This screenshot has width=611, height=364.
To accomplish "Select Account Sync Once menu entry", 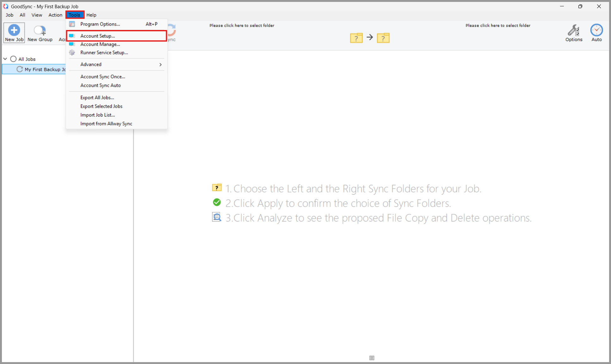I will [x=117, y=76].
